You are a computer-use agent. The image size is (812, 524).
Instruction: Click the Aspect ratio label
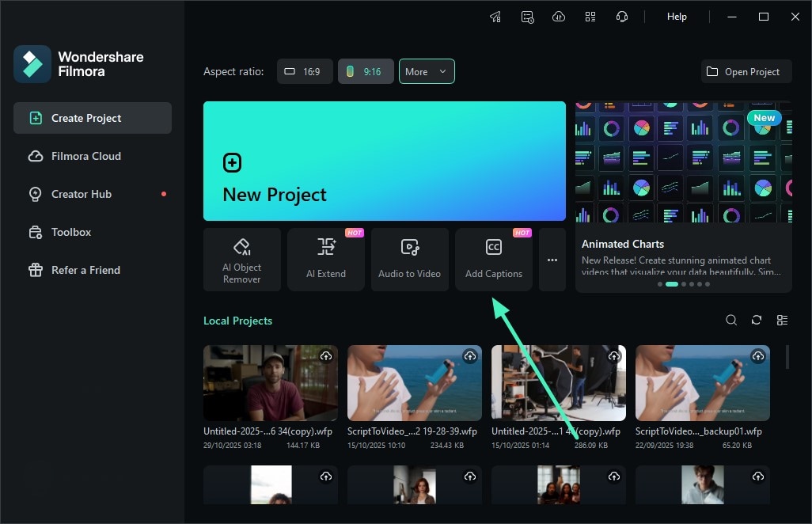[233, 71]
